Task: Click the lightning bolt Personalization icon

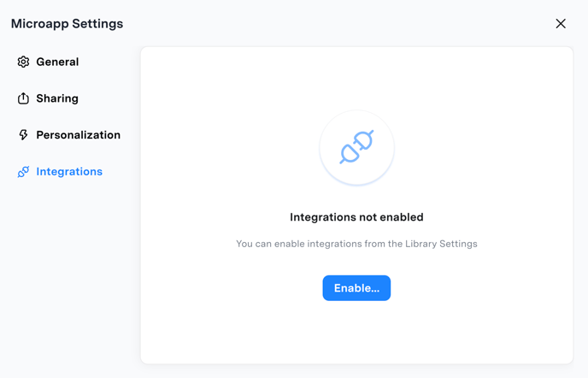Action: pyautogui.click(x=23, y=135)
